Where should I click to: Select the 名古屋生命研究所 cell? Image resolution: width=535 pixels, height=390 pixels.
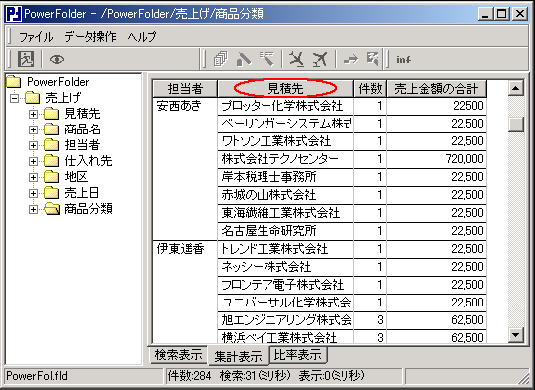[285, 231]
